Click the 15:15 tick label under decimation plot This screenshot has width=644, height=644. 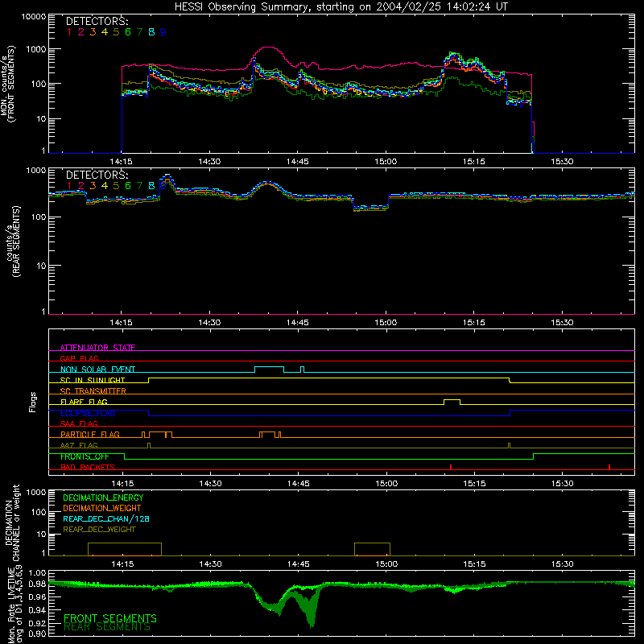point(474,564)
